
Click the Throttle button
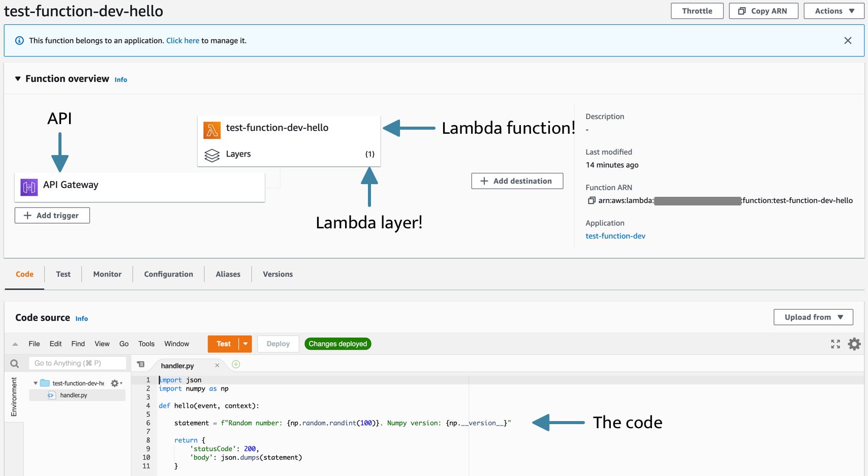click(x=697, y=11)
